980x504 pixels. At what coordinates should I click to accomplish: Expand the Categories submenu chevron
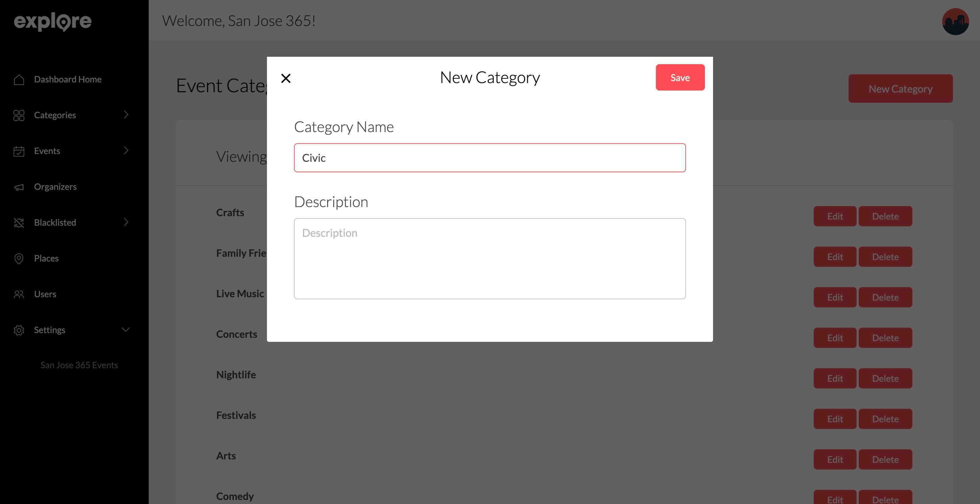point(126,115)
